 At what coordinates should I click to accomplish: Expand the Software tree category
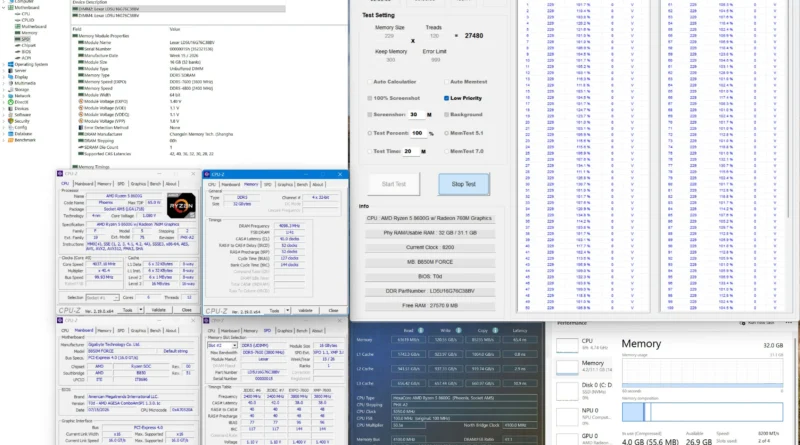point(4,115)
